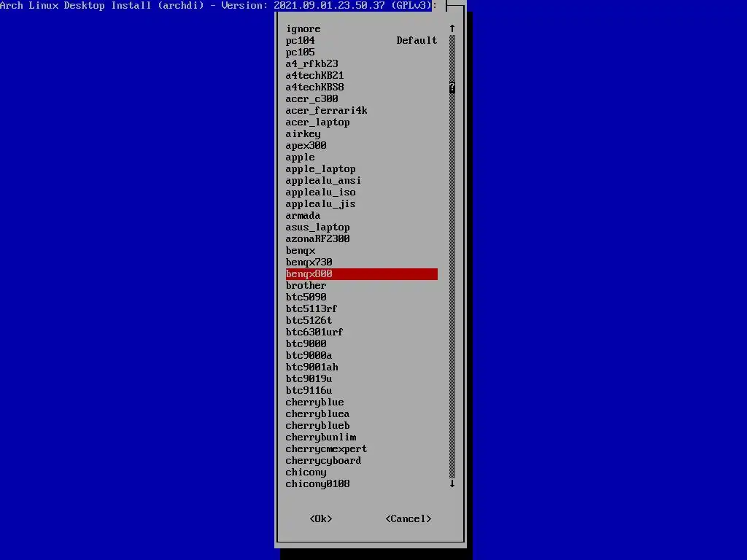
Task: Select benqx730 from the list
Action: 362,262
